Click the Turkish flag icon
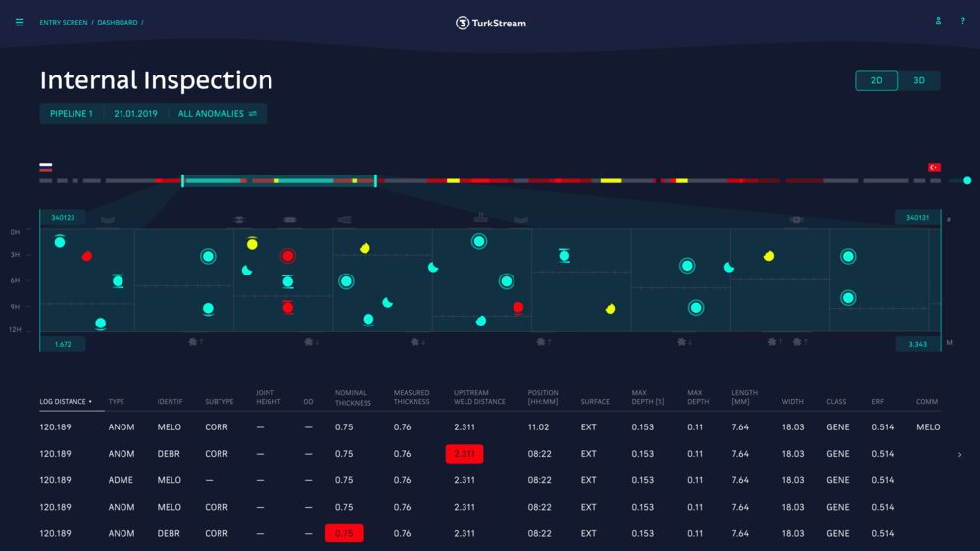The width and height of the screenshot is (980, 551). pos(934,168)
